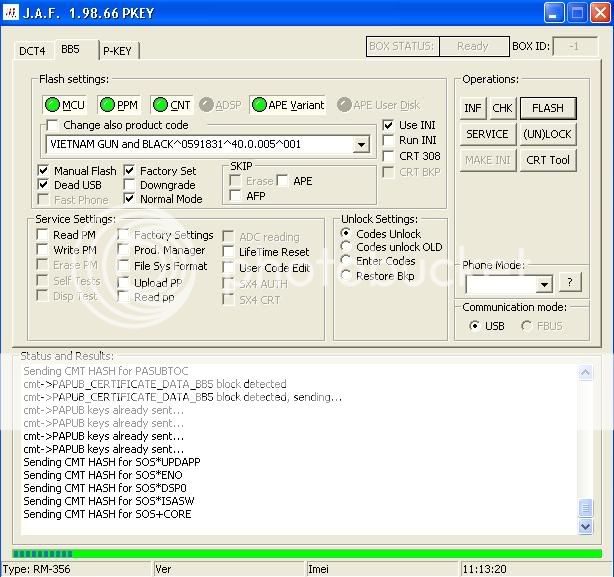
Task: Toggle the Dead USB checkbox
Action: (x=43, y=185)
